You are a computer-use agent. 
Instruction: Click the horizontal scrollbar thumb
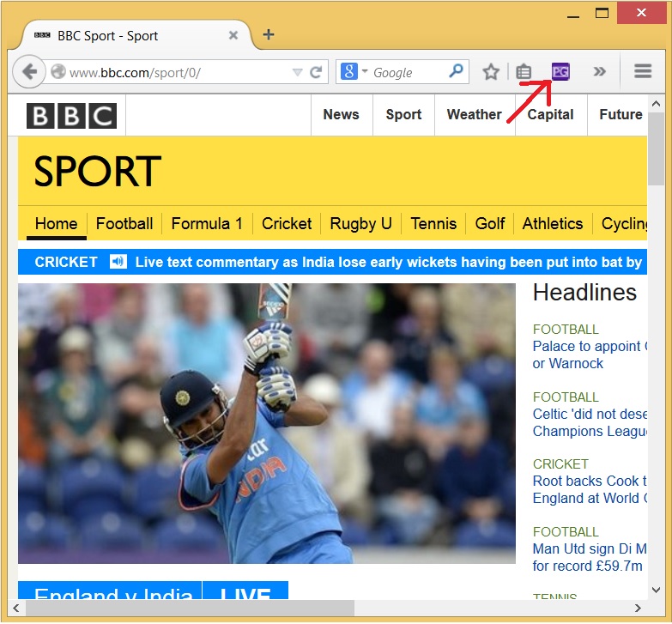(x=190, y=608)
